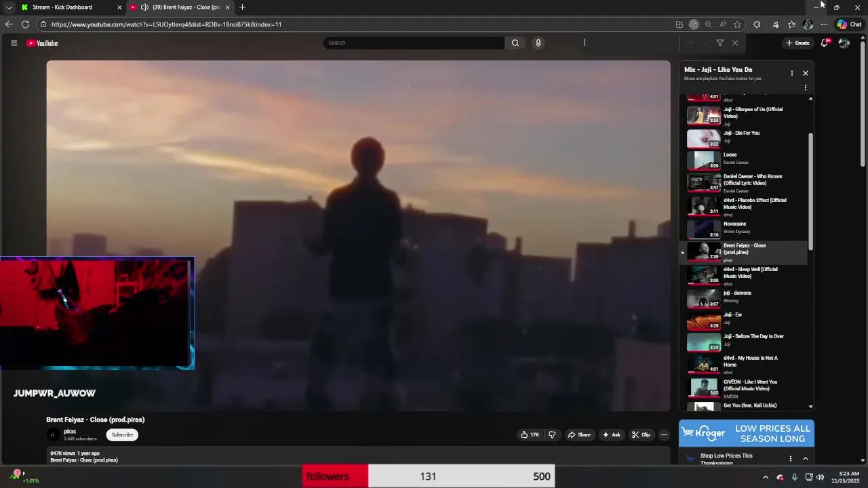Close the find bar with X
Viewport: 868px width, 488px height.
coord(734,43)
